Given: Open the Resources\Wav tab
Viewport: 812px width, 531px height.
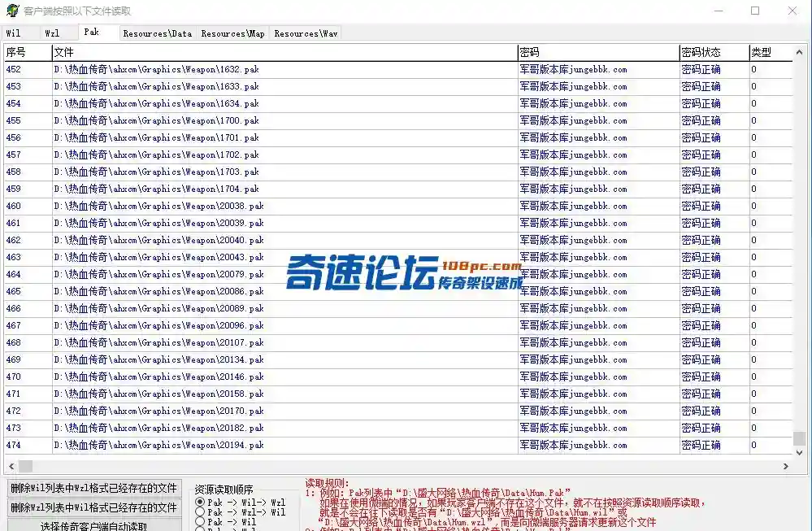Looking at the screenshot, I should point(306,33).
